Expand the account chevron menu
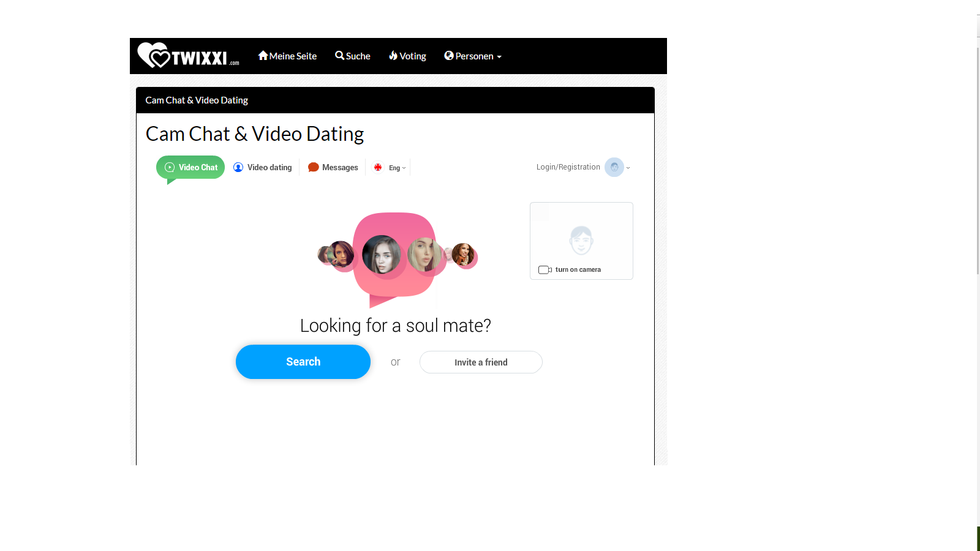The height and width of the screenshot is (551, 980). (628, 168)
